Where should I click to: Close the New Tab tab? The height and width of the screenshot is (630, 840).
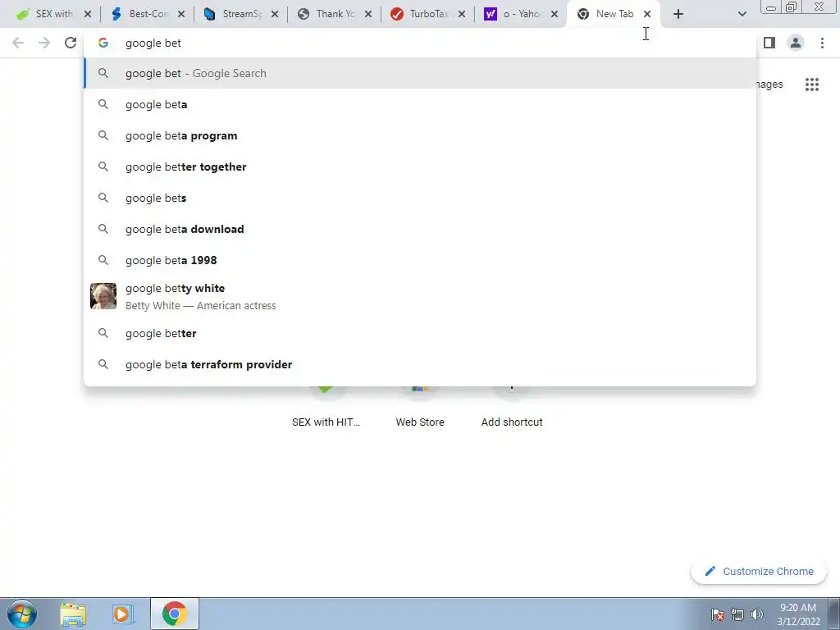tap(647, 14)
